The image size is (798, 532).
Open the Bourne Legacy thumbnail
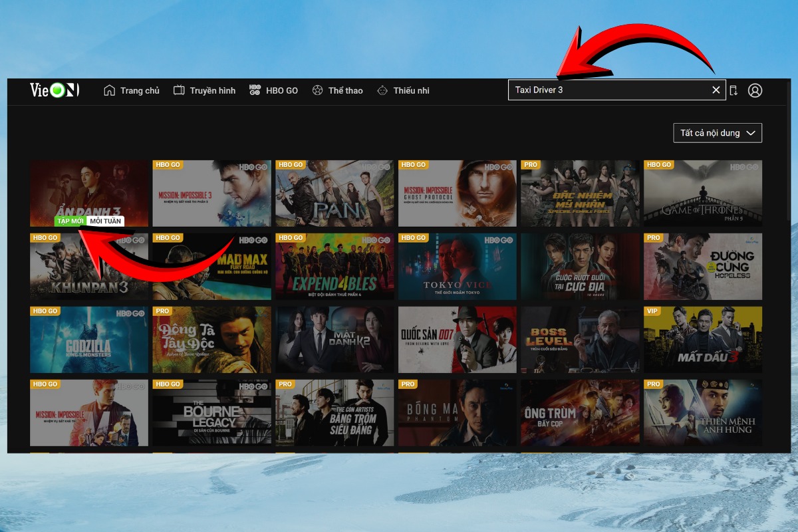click(x=211, y=412)
